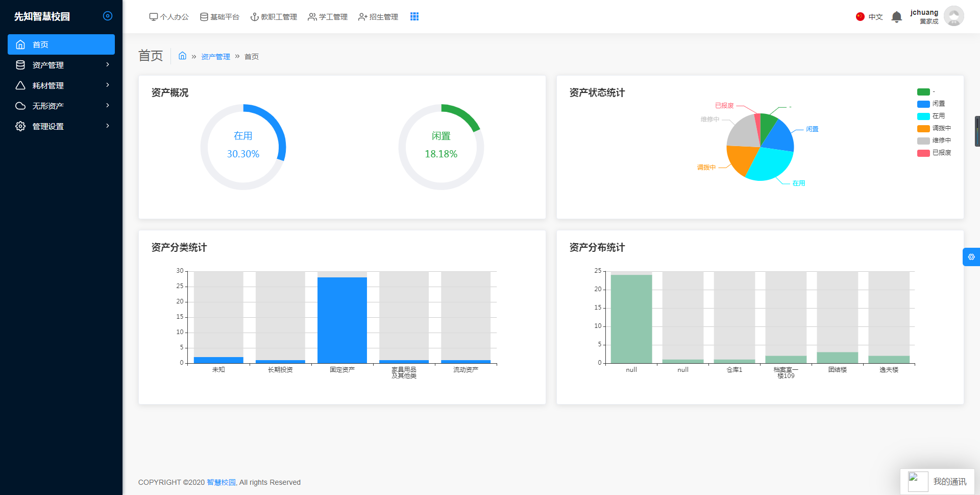Click the breadcrumb home icon
The height and width of the screenshot is (495, 980).
pos(182,56)
